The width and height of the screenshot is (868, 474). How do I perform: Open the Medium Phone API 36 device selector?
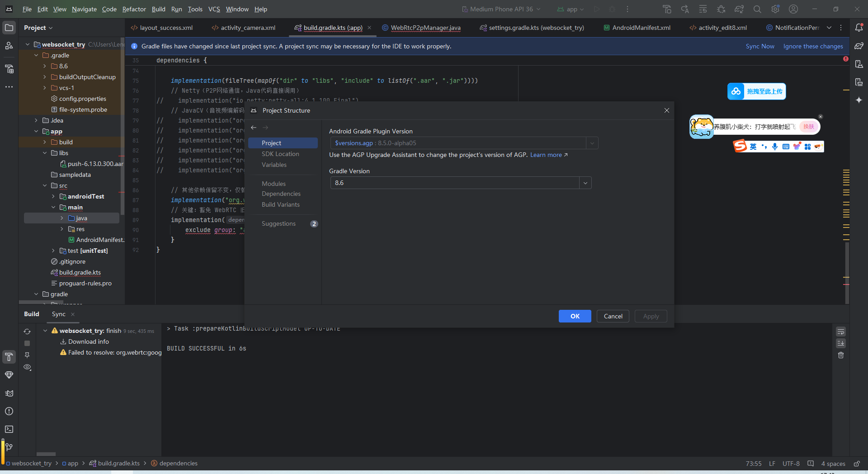pyautogui.click(x=501, y=9)
